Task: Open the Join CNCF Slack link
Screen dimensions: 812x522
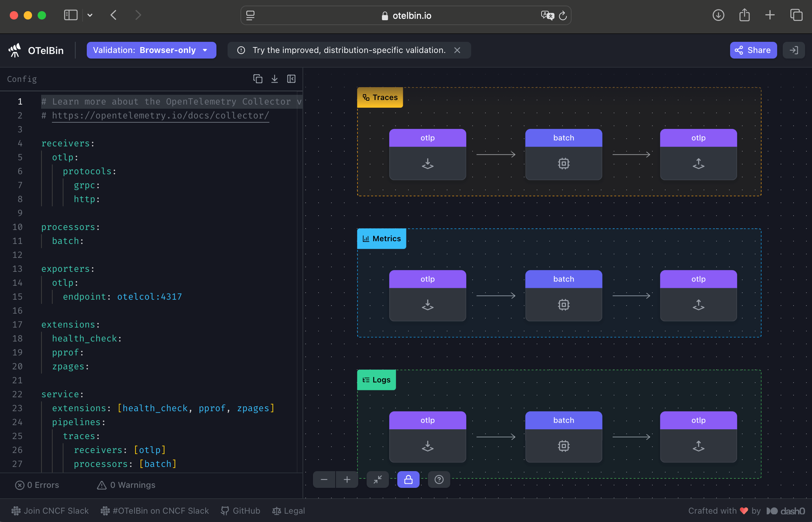Action: pyautogui.click(x=50, y=511)
